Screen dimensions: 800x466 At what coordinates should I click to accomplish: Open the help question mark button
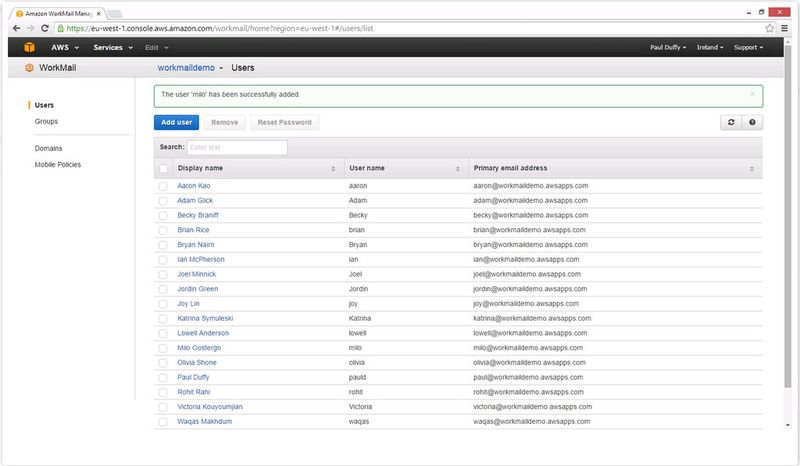[752, 122]
